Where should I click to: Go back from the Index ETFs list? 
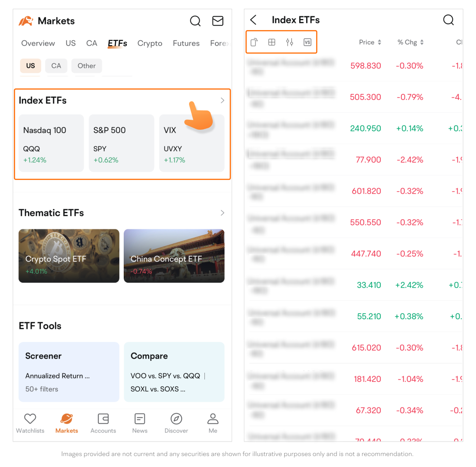[x=253, y=20]
